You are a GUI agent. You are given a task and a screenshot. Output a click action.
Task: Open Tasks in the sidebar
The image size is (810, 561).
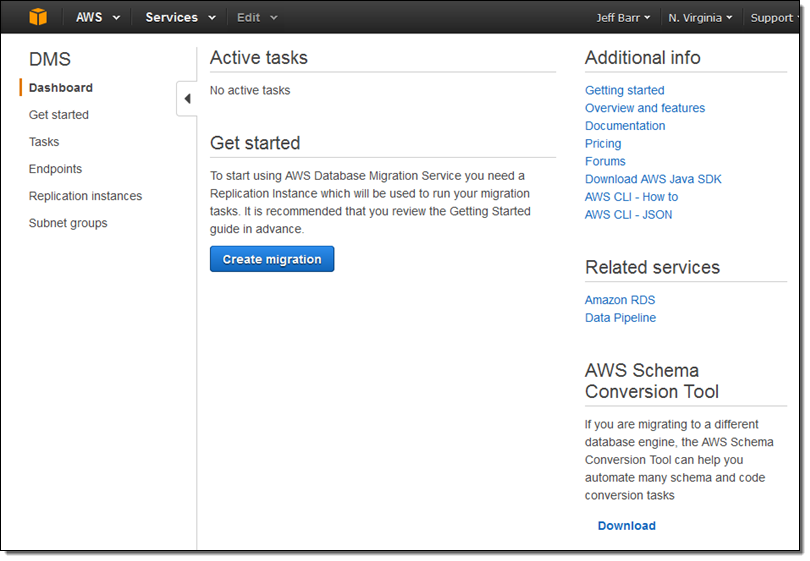[44, 142]
